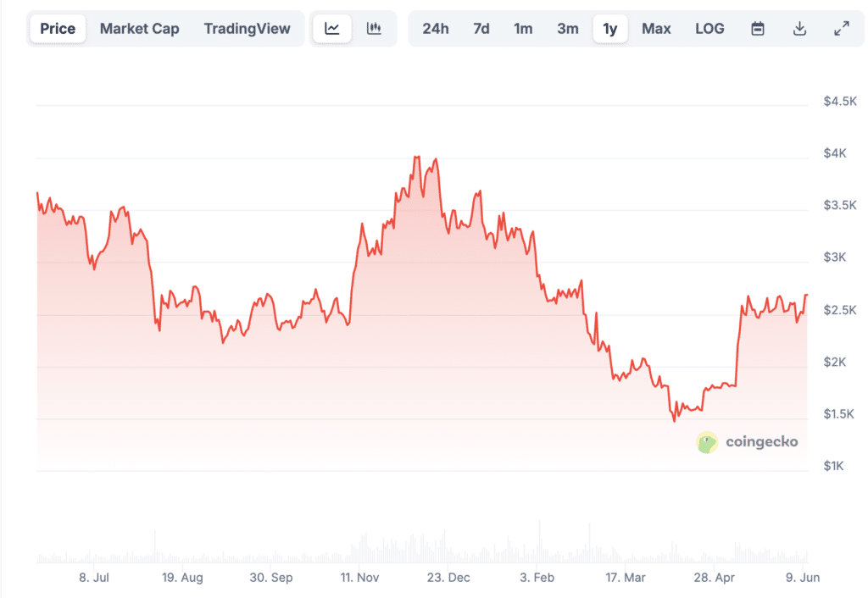The width and height of the screenshot is (868, 598).
Task: Expand chart to fullscreen
Action: [842, 29]
